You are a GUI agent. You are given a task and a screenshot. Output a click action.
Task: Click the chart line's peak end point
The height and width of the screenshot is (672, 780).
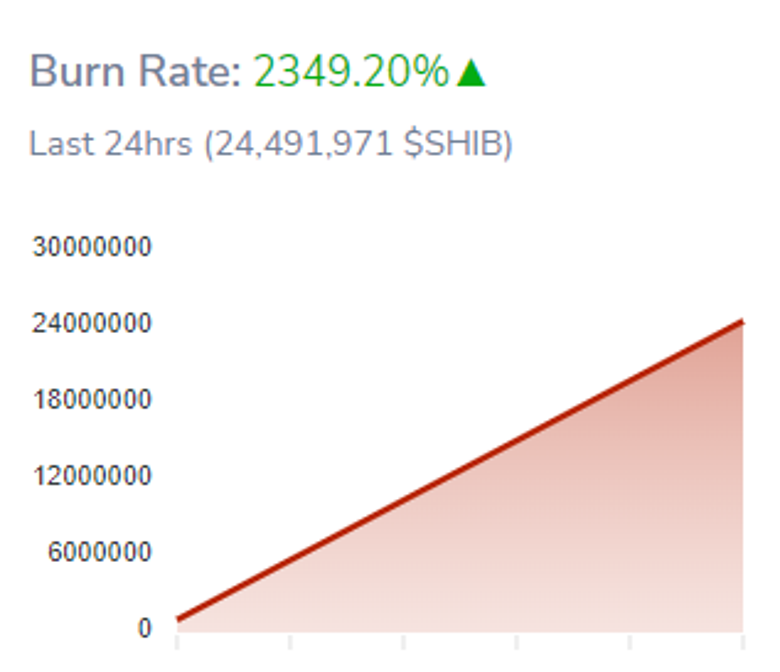click(742, 322)
